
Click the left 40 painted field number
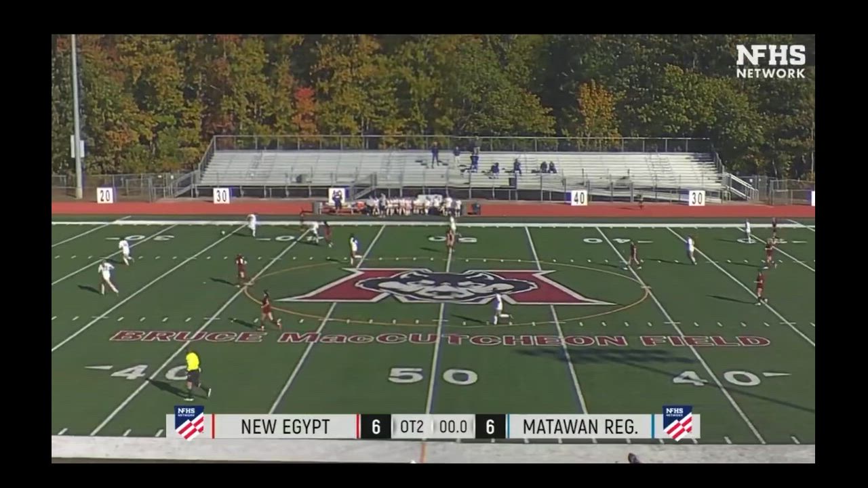click(138, 371)
